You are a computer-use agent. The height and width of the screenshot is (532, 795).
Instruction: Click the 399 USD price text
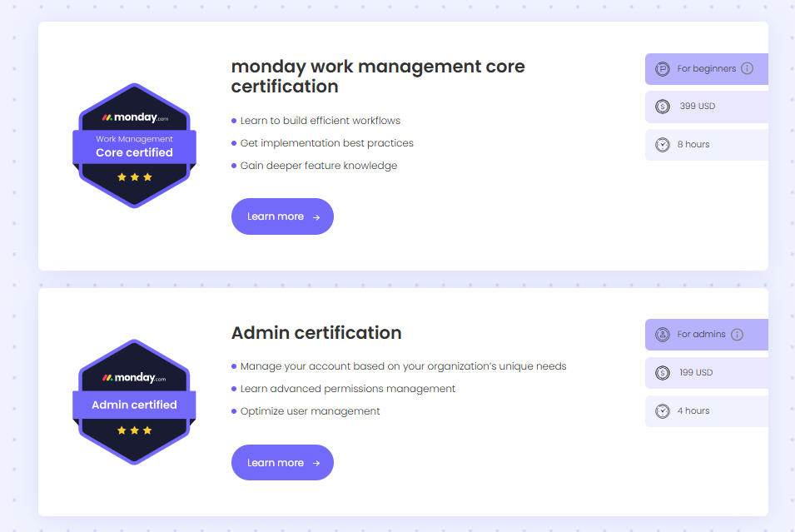698,107
